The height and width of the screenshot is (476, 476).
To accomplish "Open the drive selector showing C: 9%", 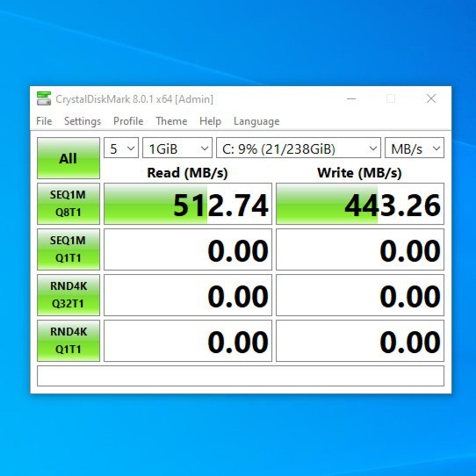I will [299, 148].
